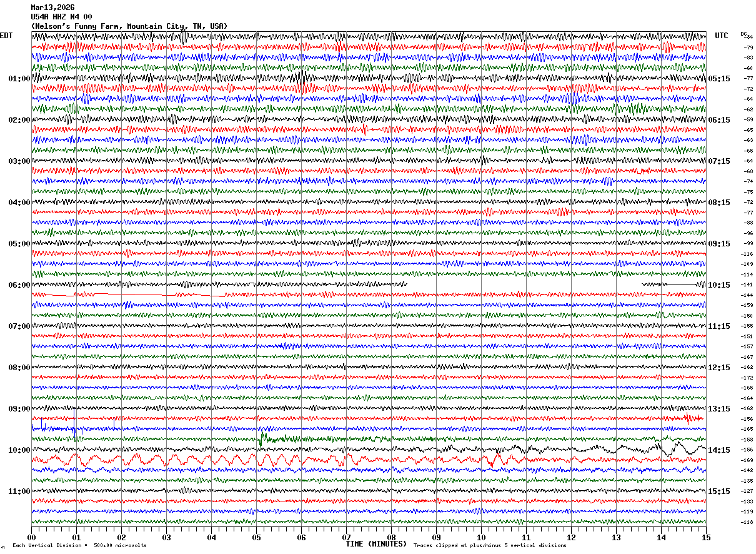The image size is (756, 554).
Task: Click the 07:15 UTC time label
Action: click(719, 161)
